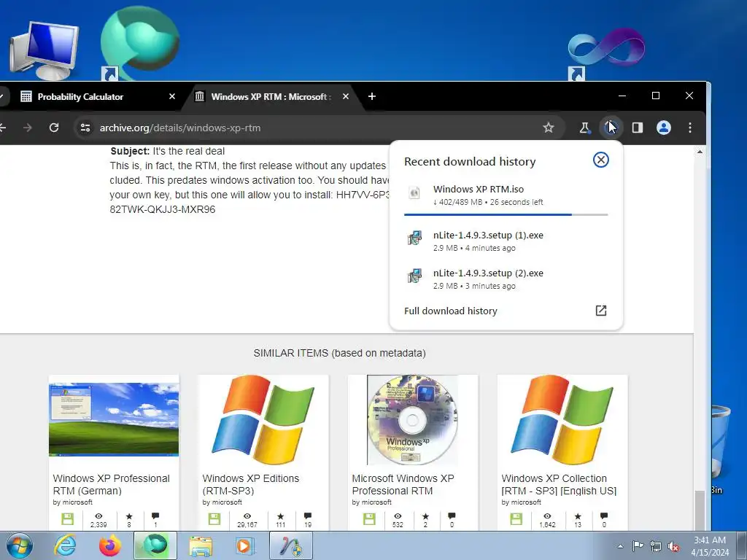This screenshot has height=560, width=747.
Task: Open Microsoft Windows XP Professional RTM disc thumbnail
Action: tap(413, 419)
